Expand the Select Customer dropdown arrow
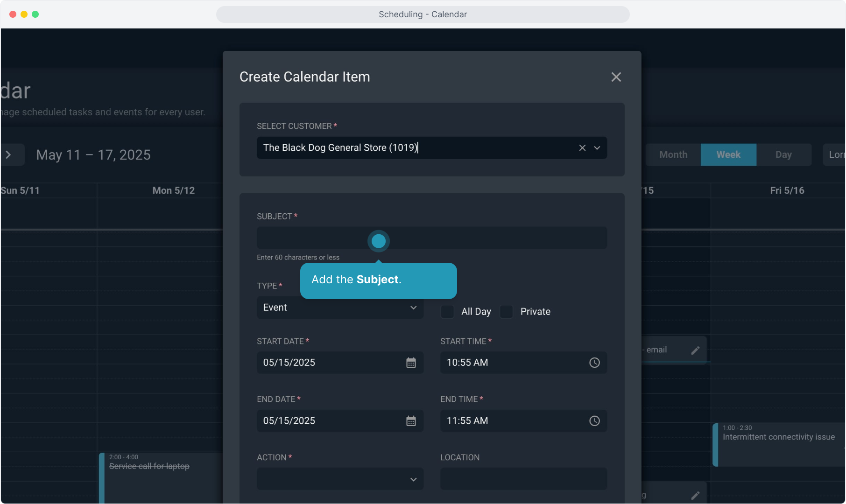 (597, 148)
